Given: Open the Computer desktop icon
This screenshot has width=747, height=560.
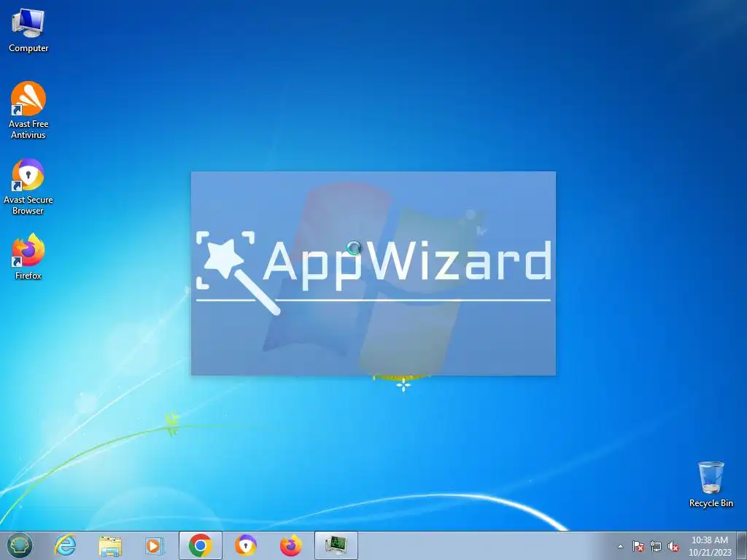Looking at the screenshot, I should (28, 30).
